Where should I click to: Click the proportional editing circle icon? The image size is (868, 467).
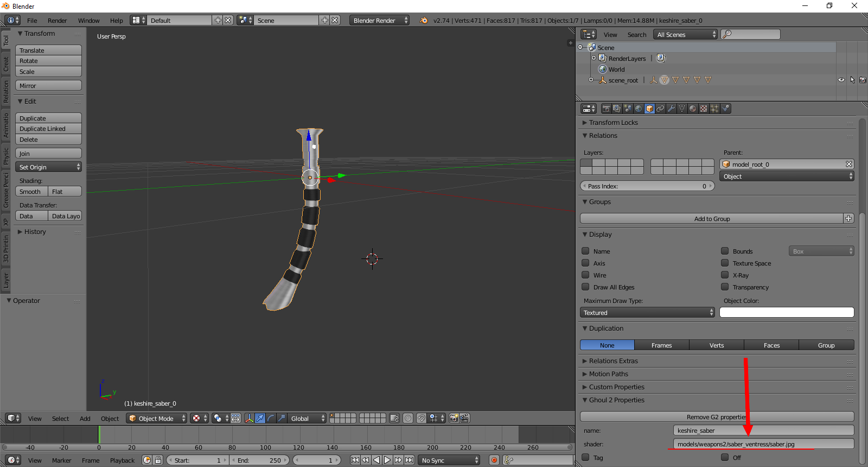pyautogui.click(x=408, y=418)
